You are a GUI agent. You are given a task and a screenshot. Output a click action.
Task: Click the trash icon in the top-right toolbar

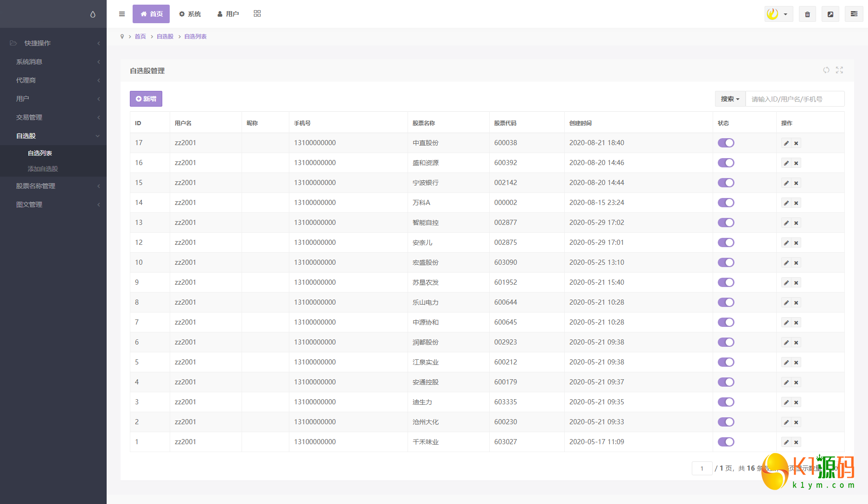(x=807, y=14)
